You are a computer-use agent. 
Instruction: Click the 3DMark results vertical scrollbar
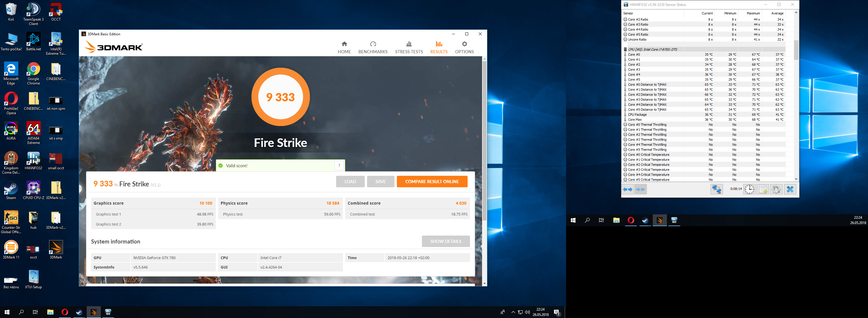[484, 141]
